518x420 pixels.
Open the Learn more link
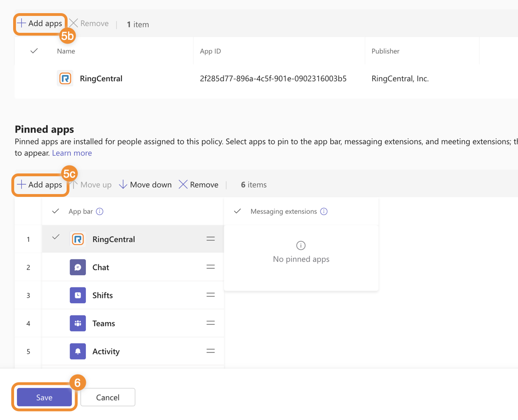(72, 153)
